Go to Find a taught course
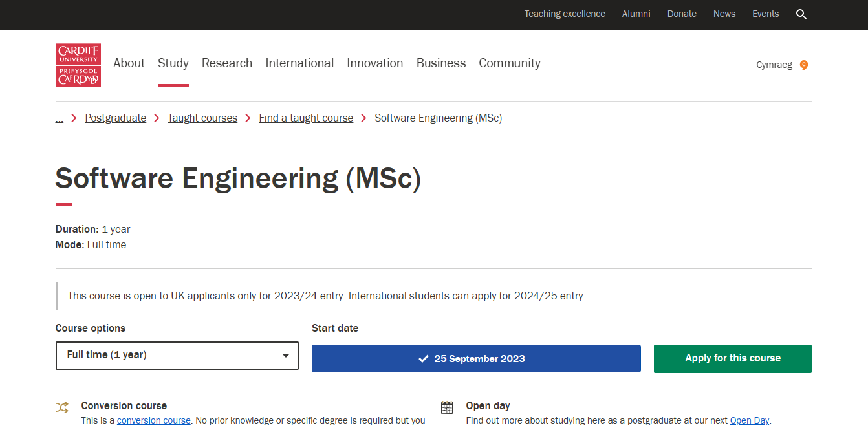 (x=306, y=118)
